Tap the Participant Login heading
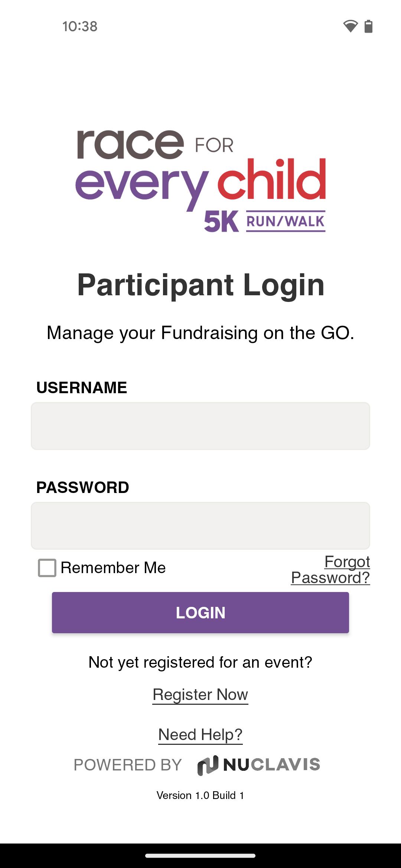This screenshot has width=401, height=868. pyautogui.click(x=200, y=285)
